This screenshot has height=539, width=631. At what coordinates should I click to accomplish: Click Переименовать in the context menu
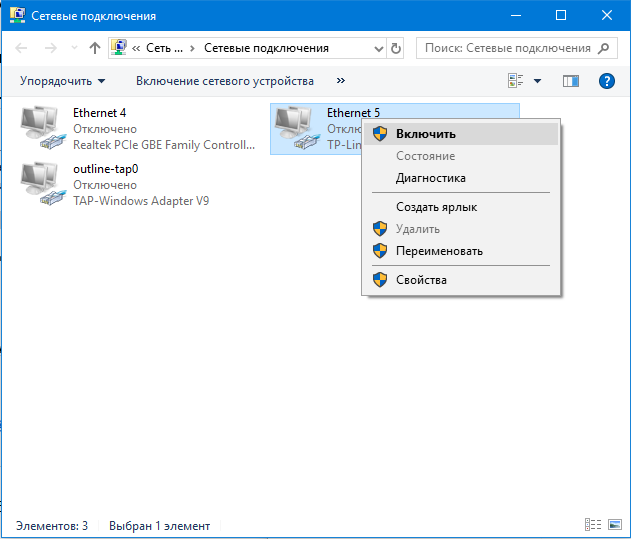(x=439, y=251)
